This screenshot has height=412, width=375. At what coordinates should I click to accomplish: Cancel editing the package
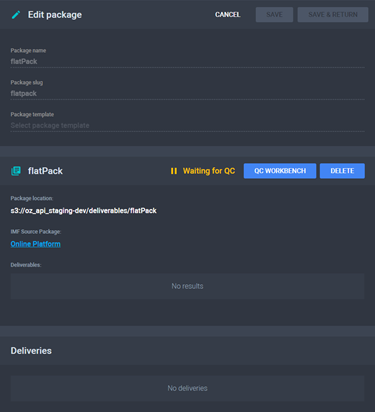click(227, 15)
